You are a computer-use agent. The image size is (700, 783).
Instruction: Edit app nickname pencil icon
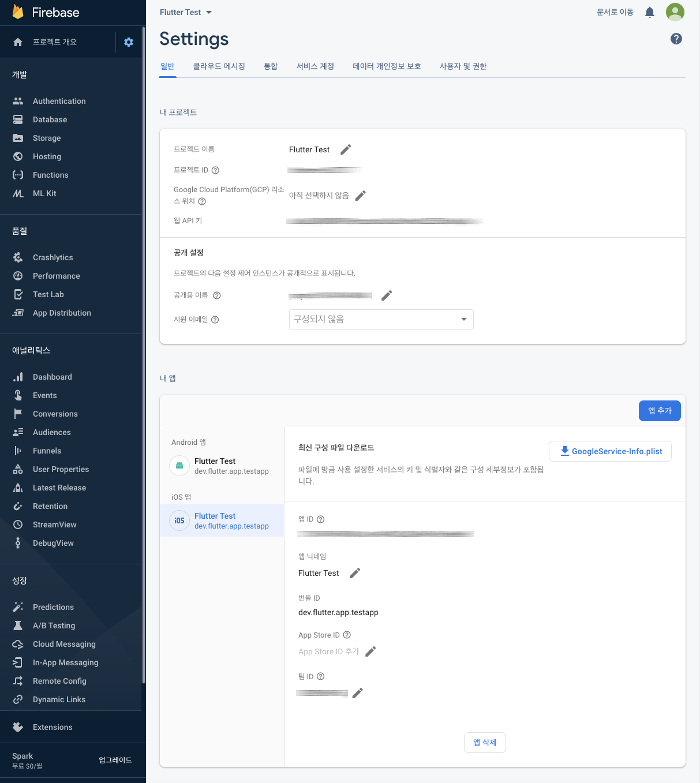(x=355, y=573)
